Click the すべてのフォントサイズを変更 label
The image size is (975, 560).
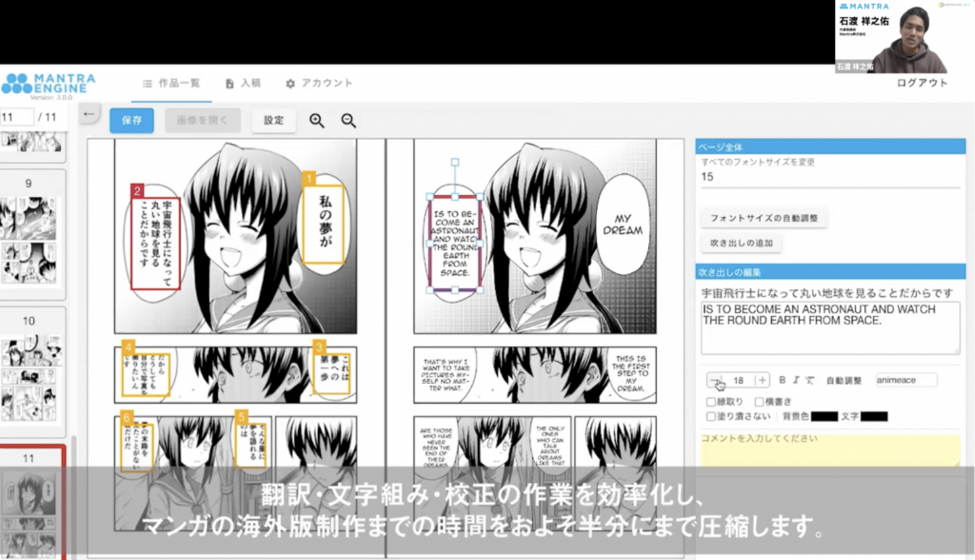(758, 162)
